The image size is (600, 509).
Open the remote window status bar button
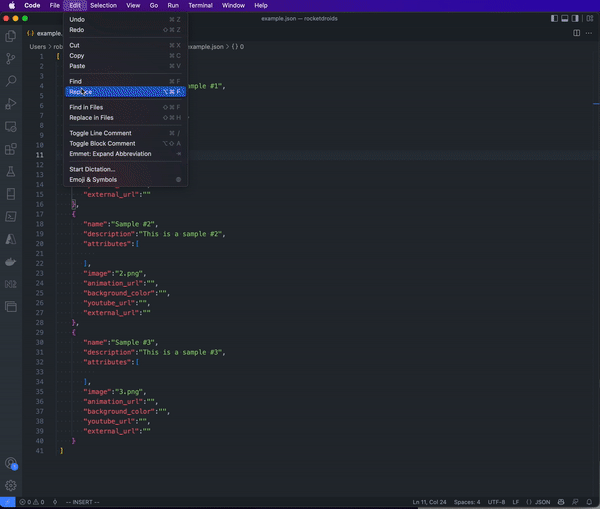8,502
